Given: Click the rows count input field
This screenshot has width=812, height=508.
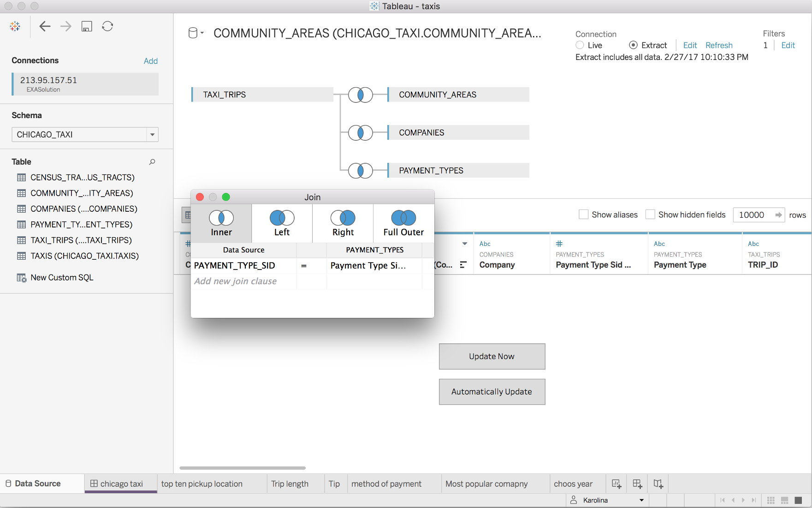Looking at the screenshot, I should click(x=753, y=215).
